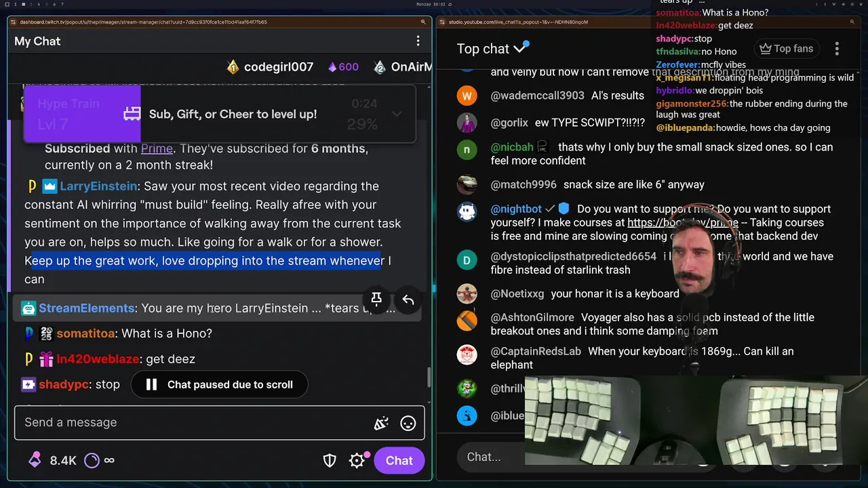Send message with Chat button

399,461
